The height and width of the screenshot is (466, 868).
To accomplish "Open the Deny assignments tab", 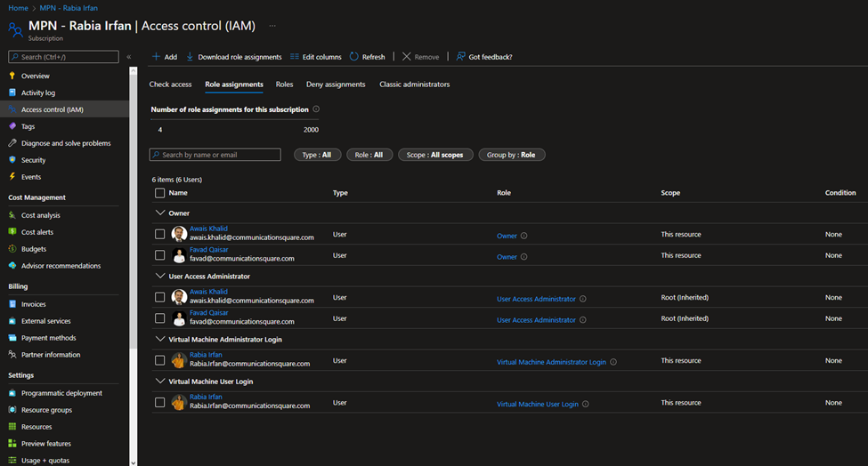I will point(336,84).
